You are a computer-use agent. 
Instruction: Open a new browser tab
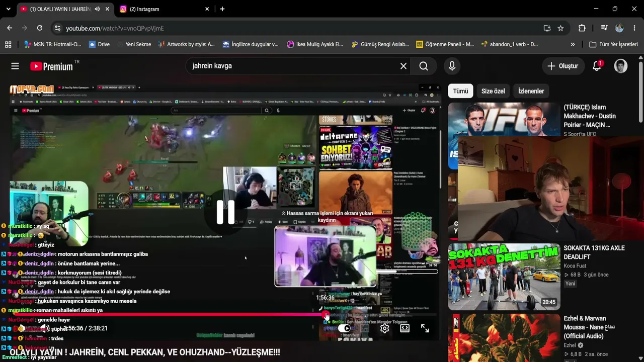point(222,9)
